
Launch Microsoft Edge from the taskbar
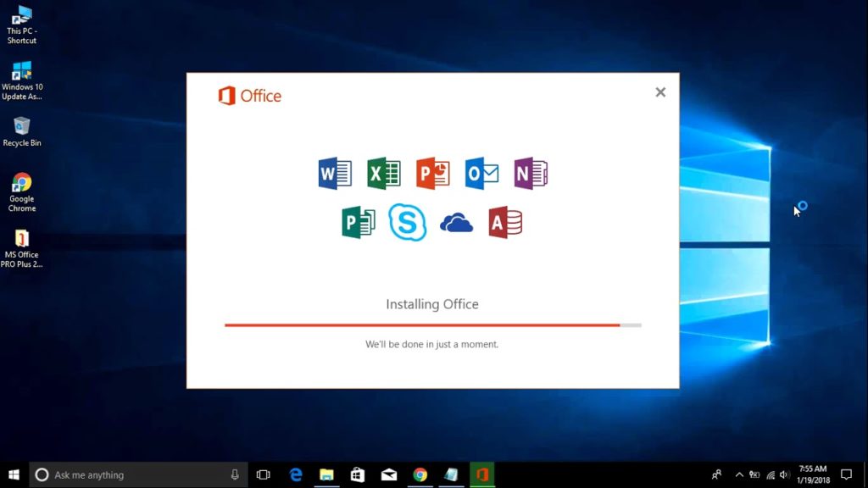pyautogui.click(x=296, y=474)
